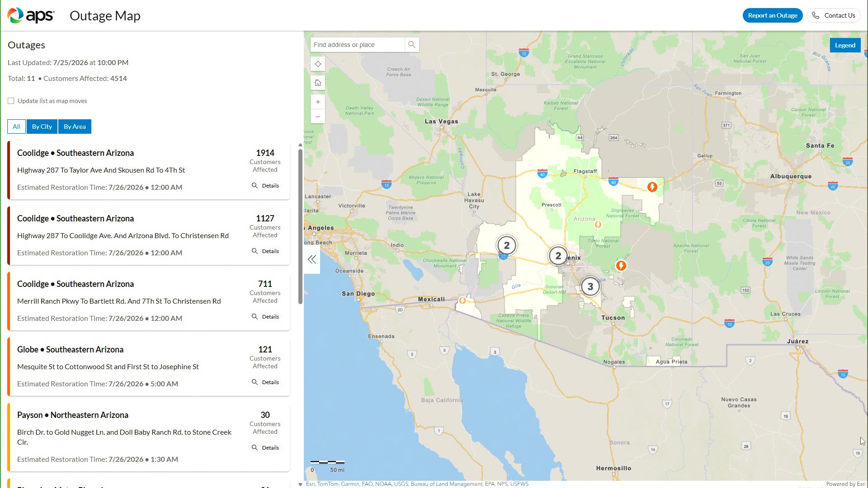The width and height of the screenshot is (868, 488).
Task: Click Merrill Ranch Pkwy To Bartlett Rd description
Action: 119,301
